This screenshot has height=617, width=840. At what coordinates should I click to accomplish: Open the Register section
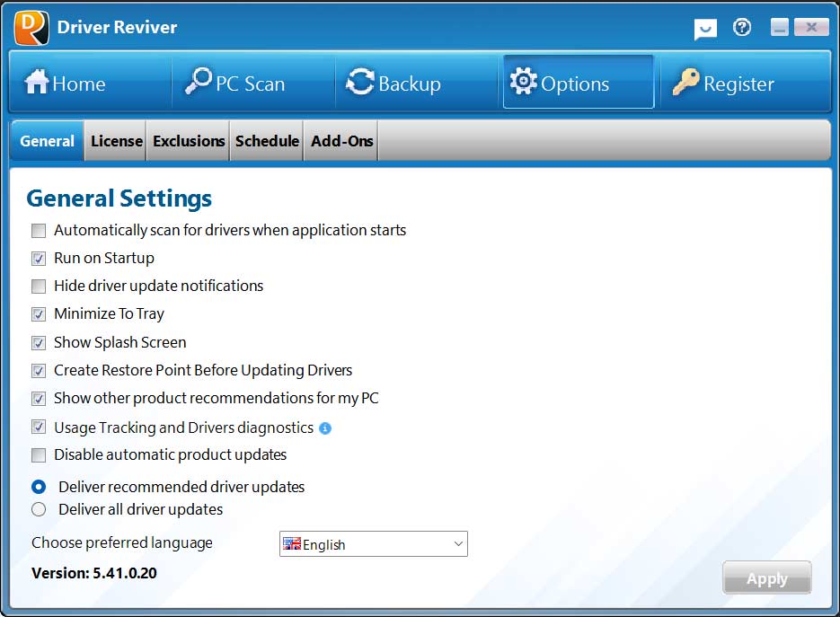[x=744, y=82]
